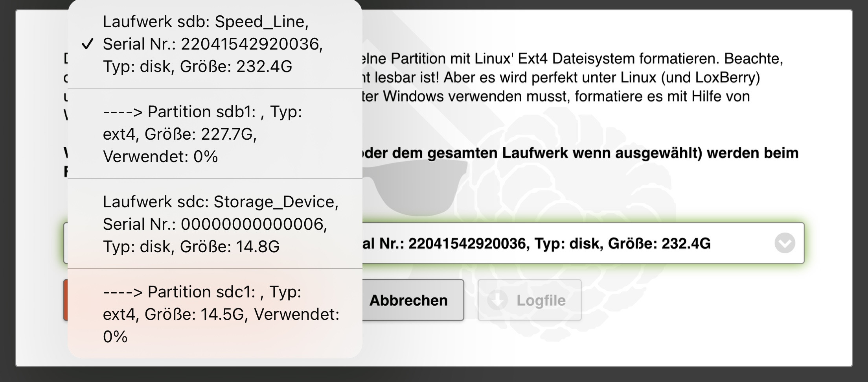Click the red button left of Abbrechen
This screenshot has height=382, width=868.
coord(65,300)
